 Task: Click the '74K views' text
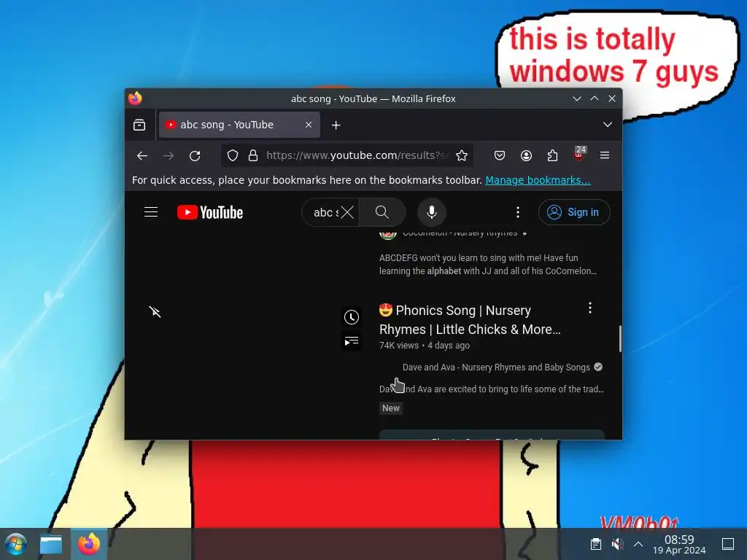coord(399,346)
